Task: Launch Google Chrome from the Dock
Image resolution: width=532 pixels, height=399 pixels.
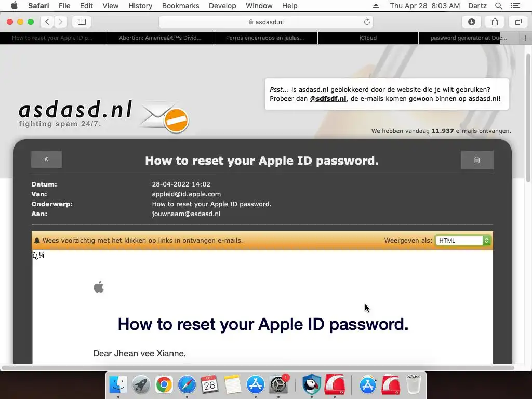Action: coord(164,384)
